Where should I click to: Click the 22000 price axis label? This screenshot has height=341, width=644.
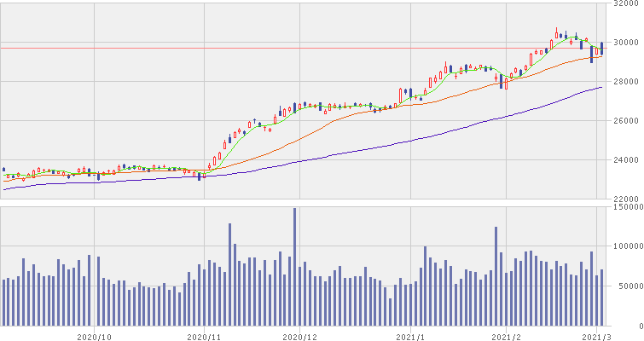[625, 199]
